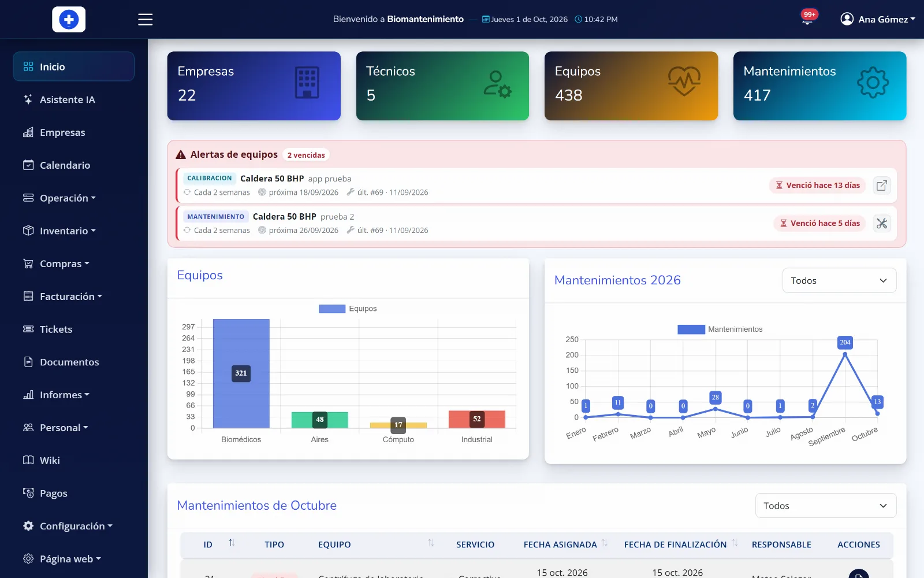Viewport: 924px width, 578px height.
Task: Expand Página web sidebar menu
Action: pyautogui.click(x=74, y=559)
